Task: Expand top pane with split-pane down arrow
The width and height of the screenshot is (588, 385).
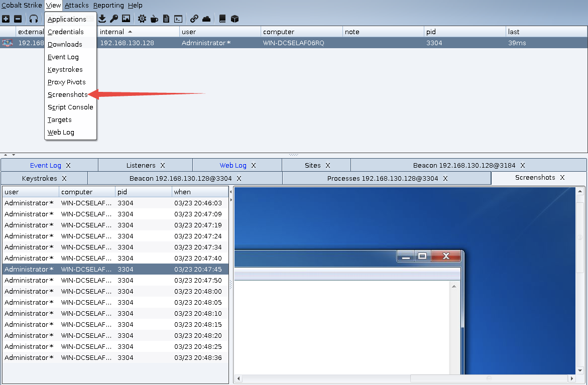Action: coord(14,155)
